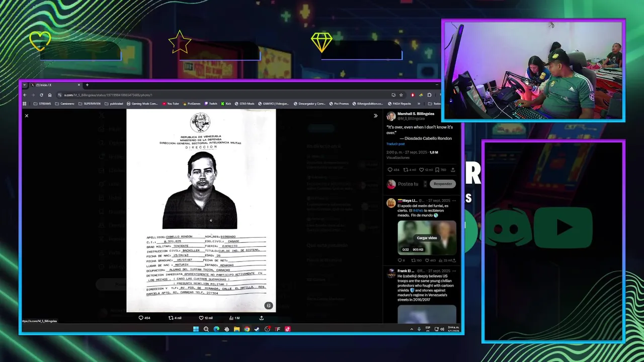Open volume control in system tray
Screen dimensions: 644x362
442,329
